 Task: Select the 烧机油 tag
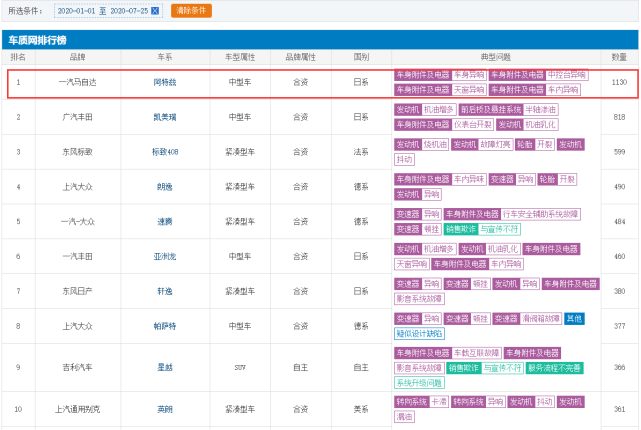tap(435, 144)
